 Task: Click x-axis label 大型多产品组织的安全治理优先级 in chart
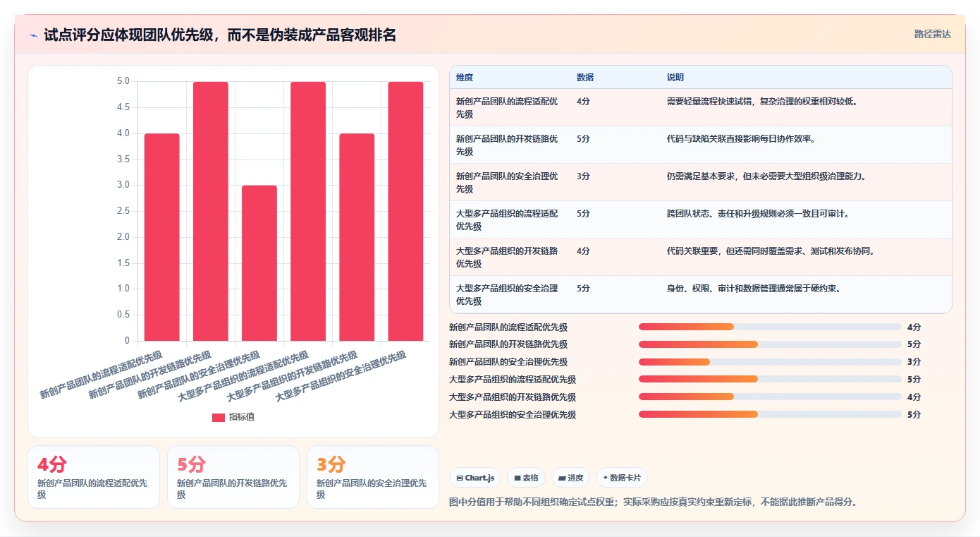pos(341,377)
